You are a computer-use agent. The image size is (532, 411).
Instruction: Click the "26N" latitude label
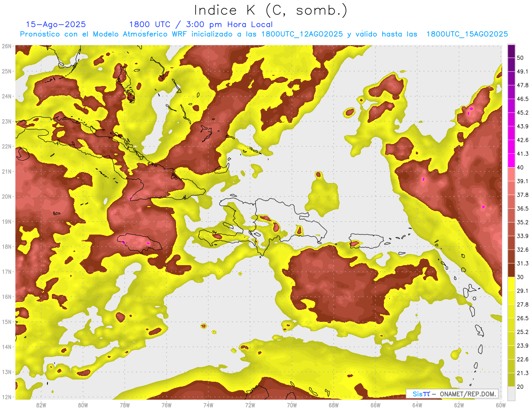pos(7,46)
